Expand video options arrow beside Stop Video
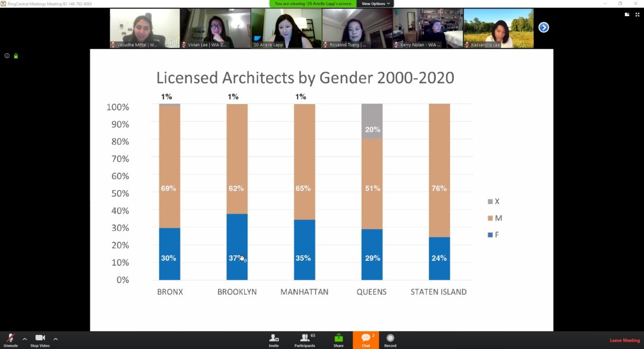Image resolution: width=644 pixels, height=349 pixels. [55, 339]
